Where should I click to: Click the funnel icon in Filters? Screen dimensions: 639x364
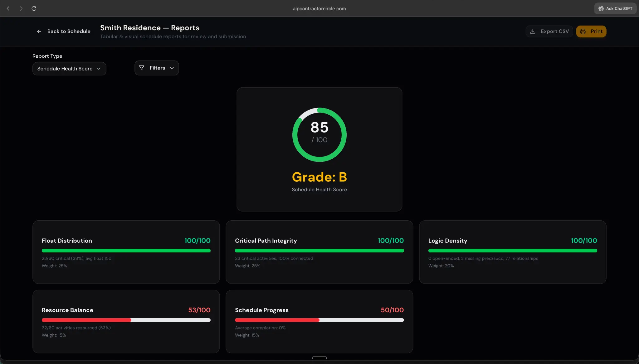coord(142,68)
